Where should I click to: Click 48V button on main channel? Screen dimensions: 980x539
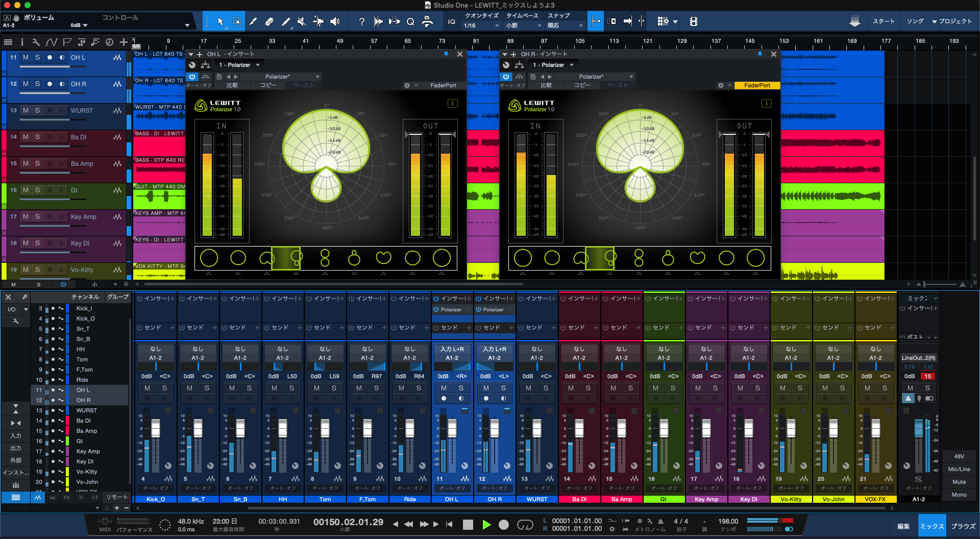point(959,456)
